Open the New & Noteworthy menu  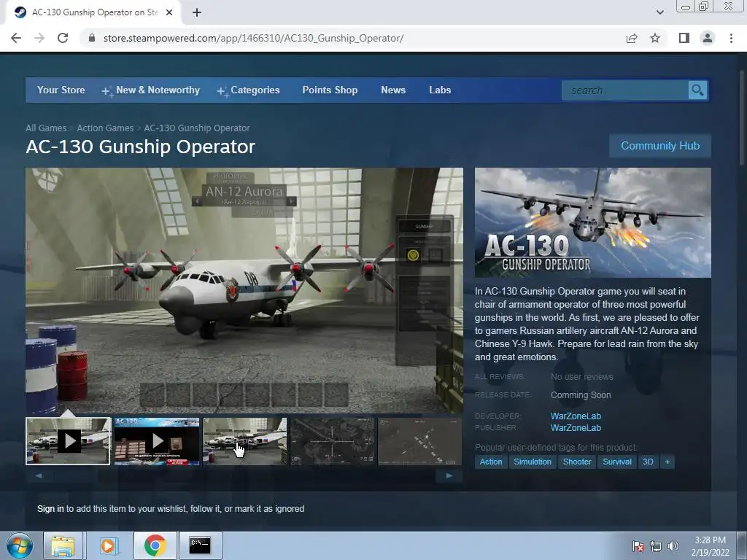(151, 90)
